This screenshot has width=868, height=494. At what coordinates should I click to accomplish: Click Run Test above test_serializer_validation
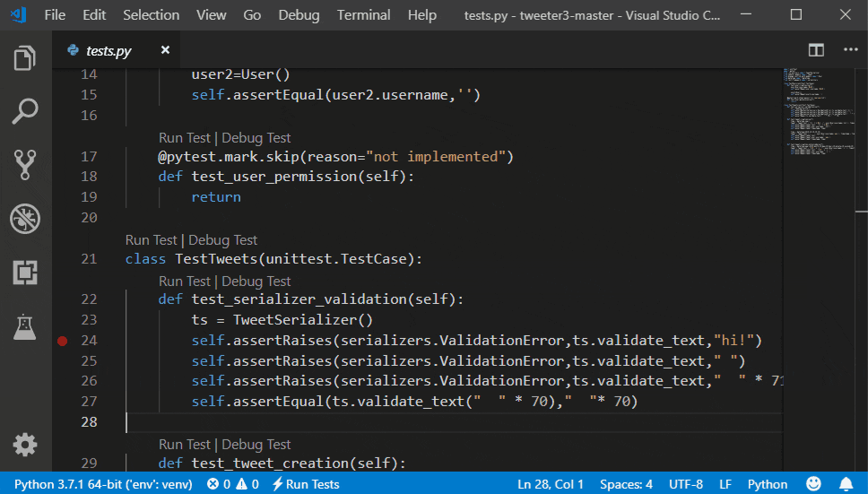[x=184, y=282]
